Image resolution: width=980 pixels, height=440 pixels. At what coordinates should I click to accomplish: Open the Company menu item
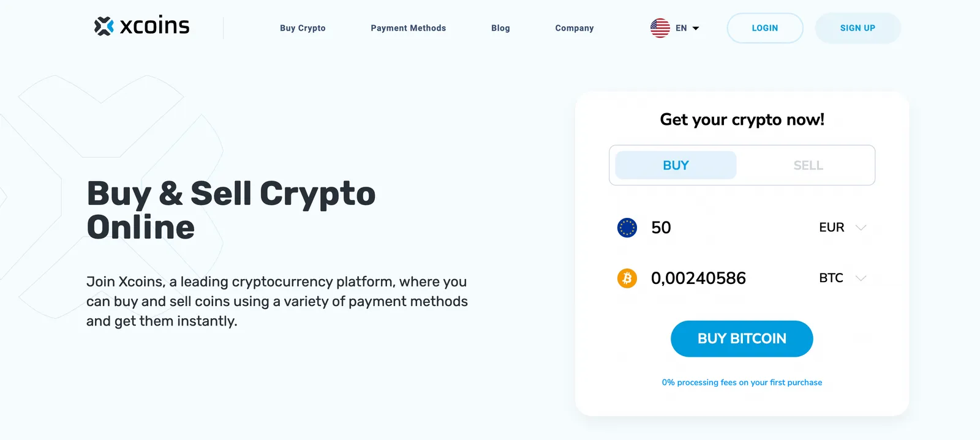click(x=575, y=28)
